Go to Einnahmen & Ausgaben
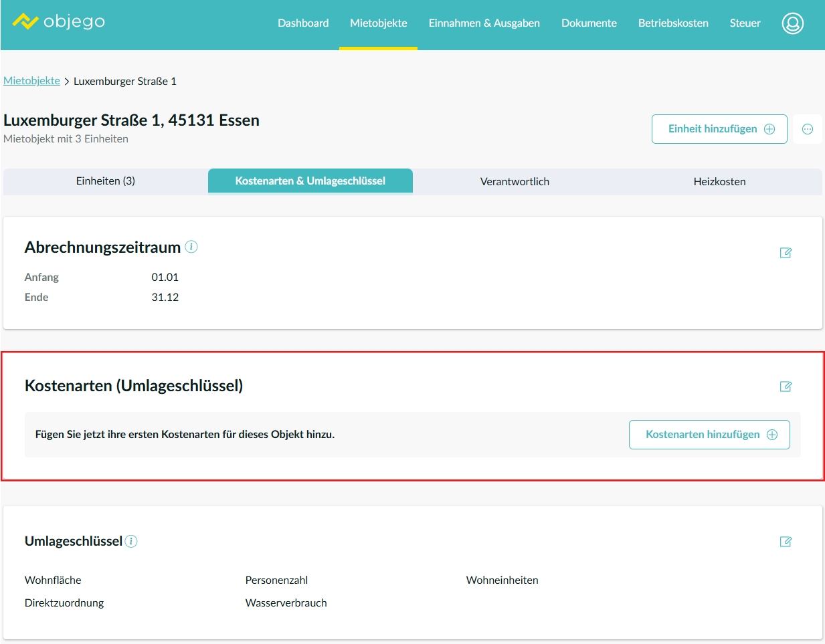The image size is (825, 644). coord(484,23)
